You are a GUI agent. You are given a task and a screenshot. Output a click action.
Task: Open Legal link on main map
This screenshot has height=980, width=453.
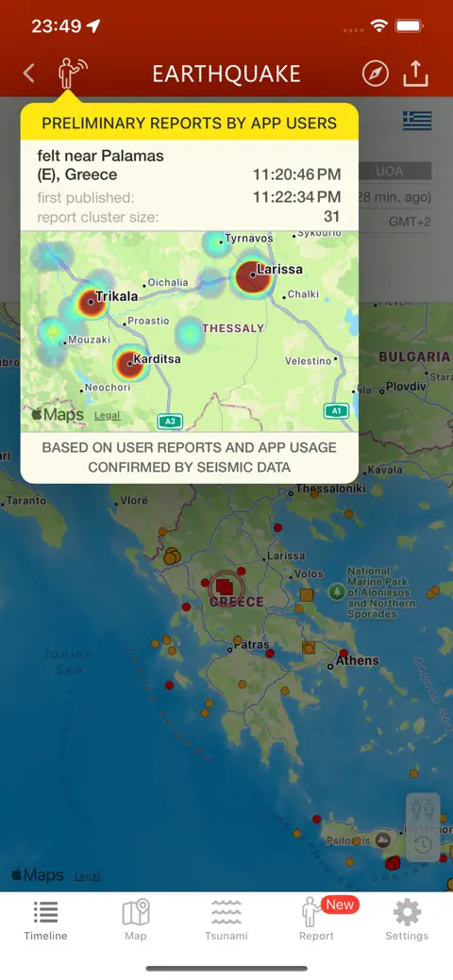point(87,875)
